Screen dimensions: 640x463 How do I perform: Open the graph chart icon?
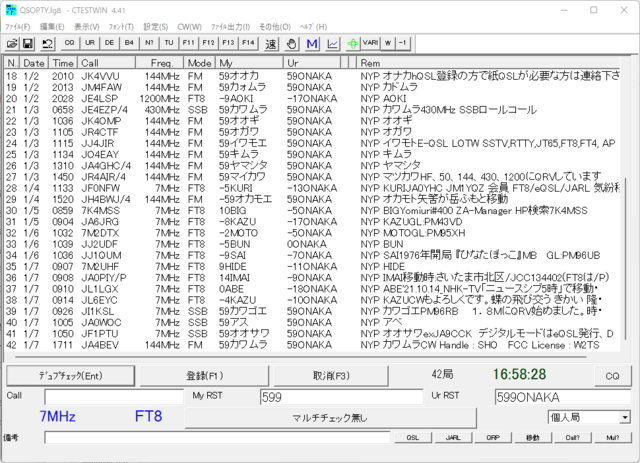tap(333, 43)
